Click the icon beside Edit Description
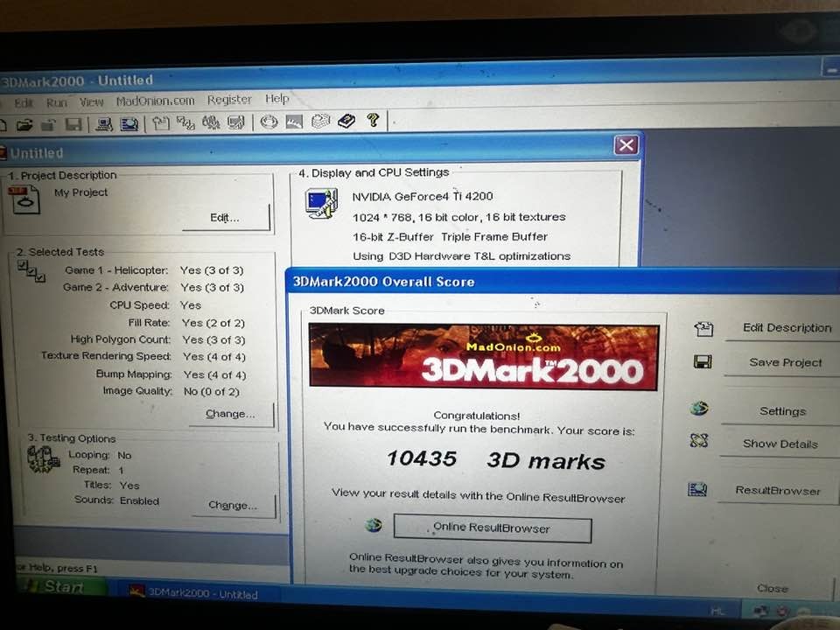 [x=703, y=328]
